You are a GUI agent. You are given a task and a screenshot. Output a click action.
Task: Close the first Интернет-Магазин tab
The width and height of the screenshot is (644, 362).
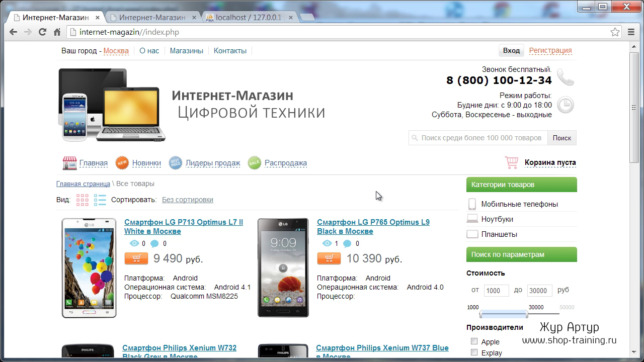point(98,18)
